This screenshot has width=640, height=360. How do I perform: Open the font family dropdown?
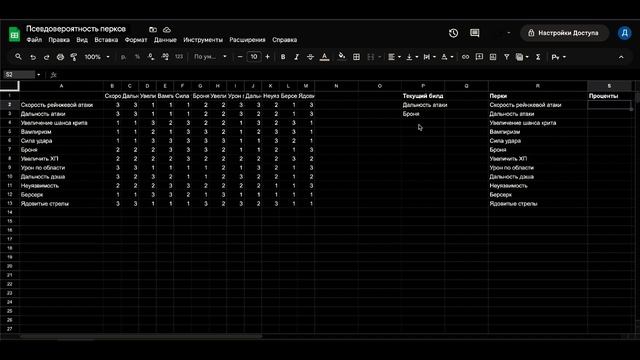click(x=210, y=57)
